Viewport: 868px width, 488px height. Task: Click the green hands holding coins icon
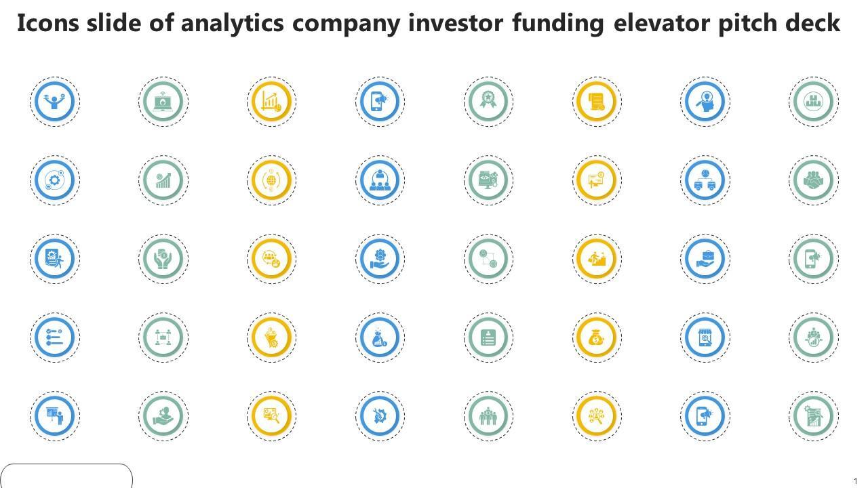pos(163,258)
